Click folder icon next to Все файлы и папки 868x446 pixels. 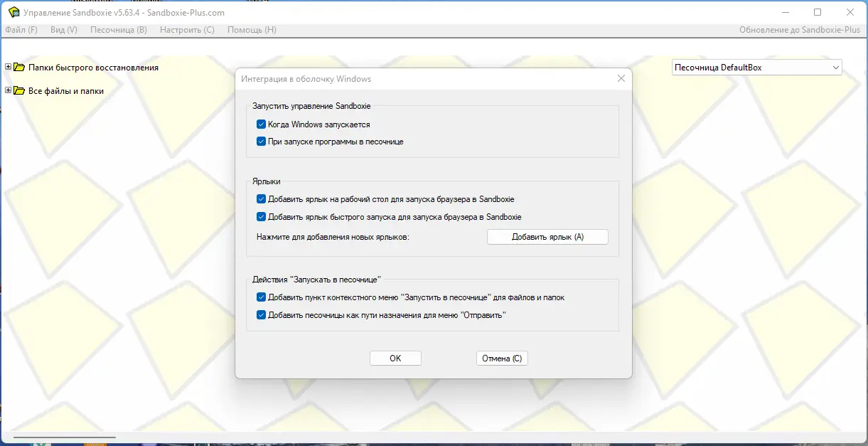(x=19, y=91)
